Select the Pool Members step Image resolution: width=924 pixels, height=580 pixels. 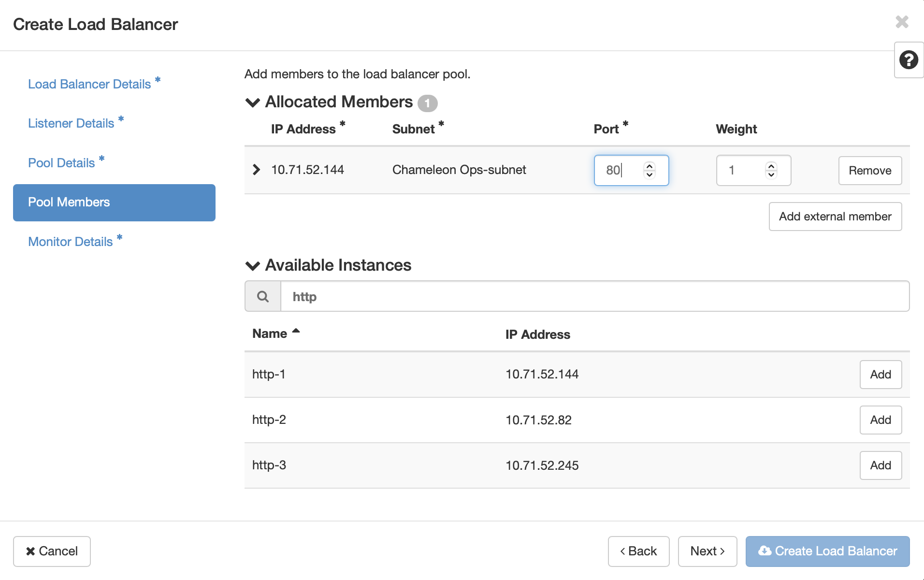114,203
